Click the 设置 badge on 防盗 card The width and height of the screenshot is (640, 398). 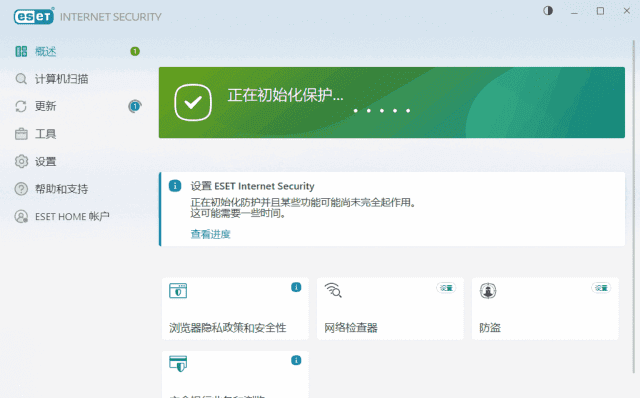[x=601, y=288]
